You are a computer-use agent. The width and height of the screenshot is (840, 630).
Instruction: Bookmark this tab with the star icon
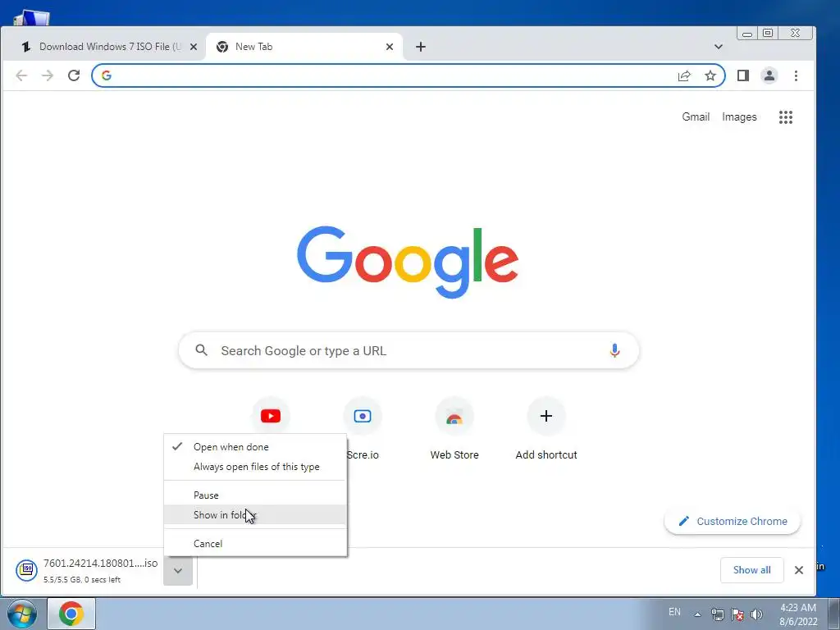(x=710, y=75)
